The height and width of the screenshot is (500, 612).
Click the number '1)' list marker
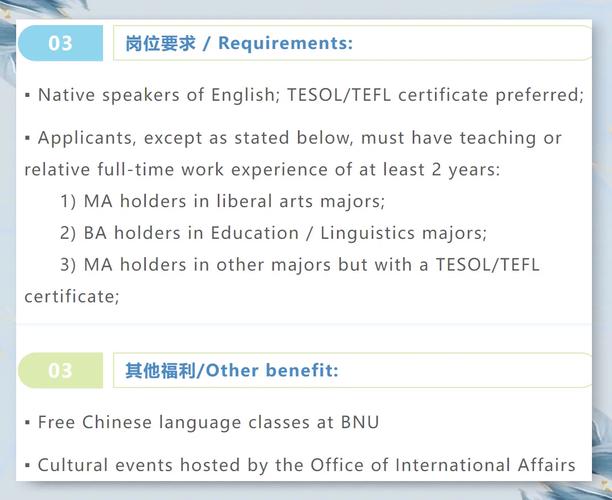(x=69, y=201)
